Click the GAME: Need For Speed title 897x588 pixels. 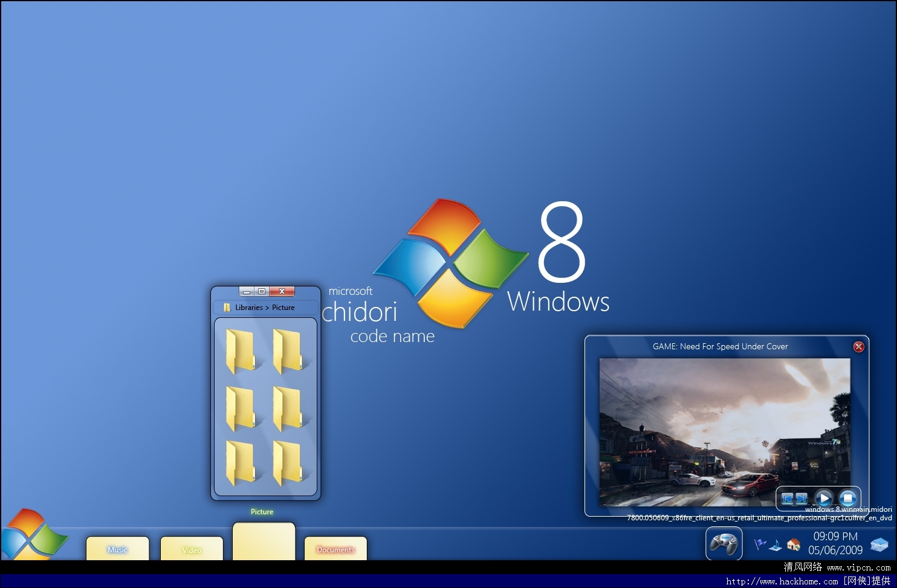pos(720,346)
